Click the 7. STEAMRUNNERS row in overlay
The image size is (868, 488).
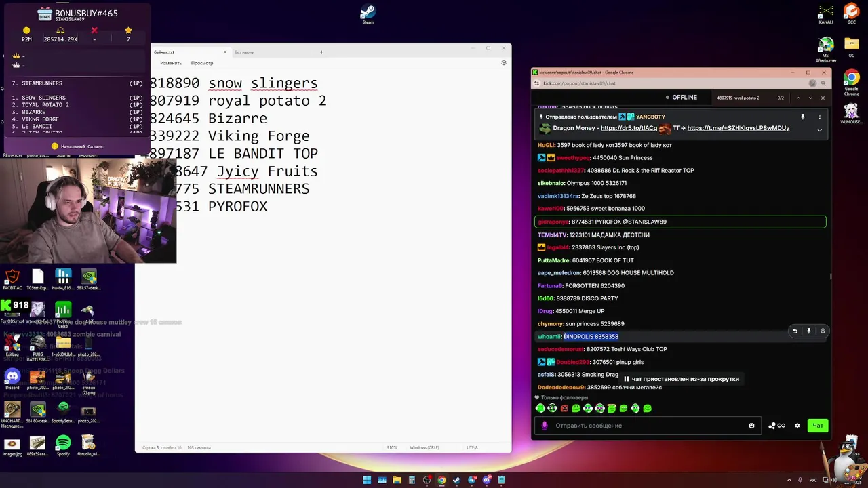click(x=77, y=83)
